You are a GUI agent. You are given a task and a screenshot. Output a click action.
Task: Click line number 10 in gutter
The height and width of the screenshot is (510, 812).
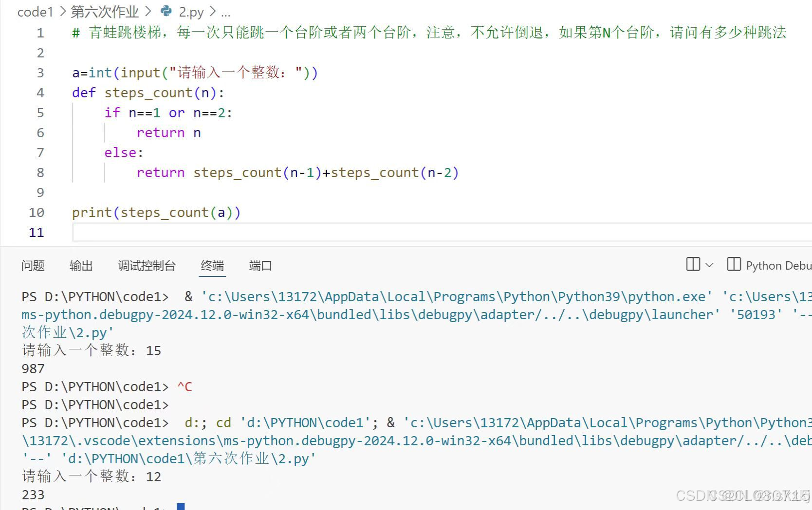coord(37,213)
